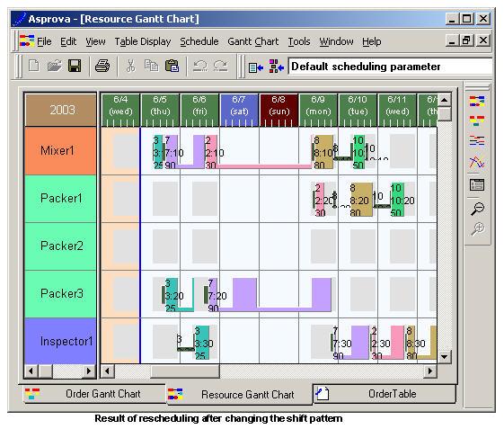Open the Table Display menu
The image size is (504, 429).
143,41
